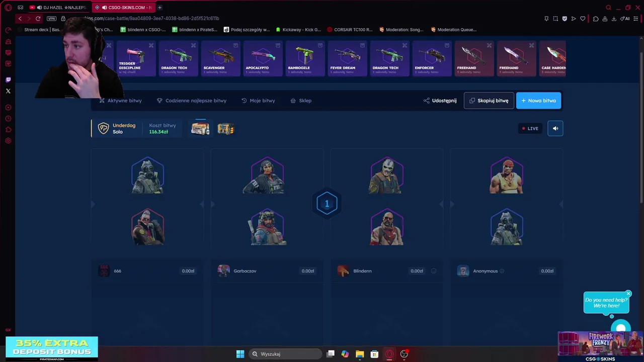
Task: Mute battle sound with speaker button
Action: pos(555,128)
